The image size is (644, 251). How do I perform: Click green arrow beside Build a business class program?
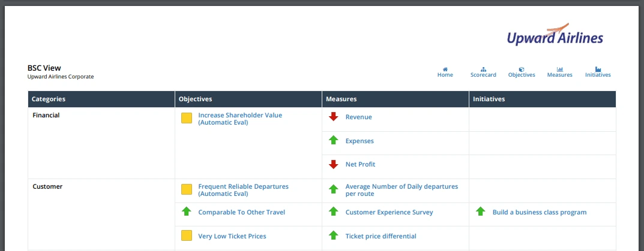click(x=480, y=212)
